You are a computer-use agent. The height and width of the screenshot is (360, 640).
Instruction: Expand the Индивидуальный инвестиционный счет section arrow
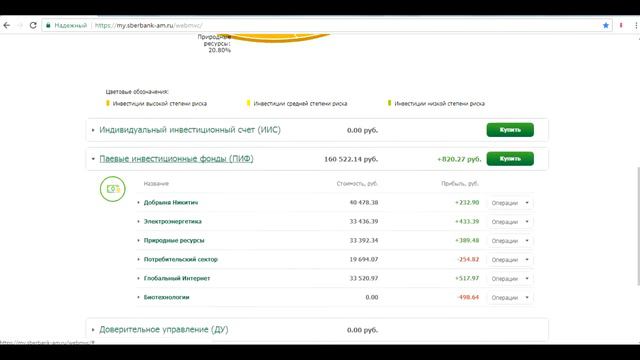tap(93, 130)
